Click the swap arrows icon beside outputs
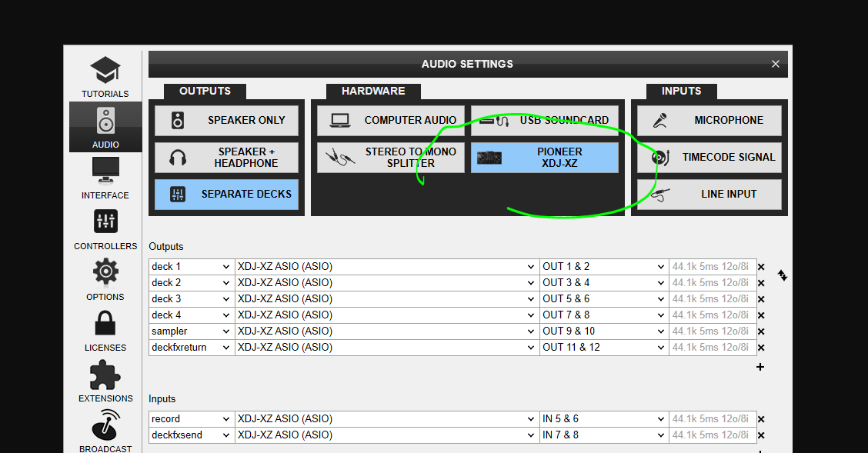Image resolution: width=868 pixels, height=453 pixels. 782,275
